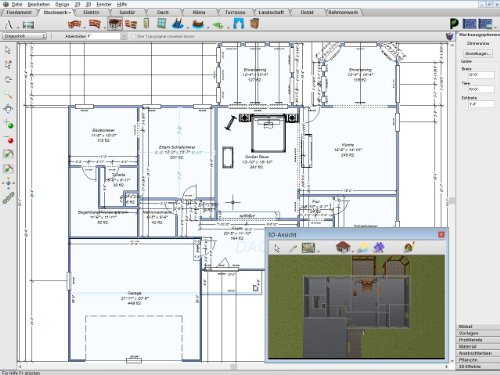The width and height of the screenshot is (500, 375).
Task: Open the Erdgeschoß floor dropdown
Action: pyautogui.click(x=24, y=36)
